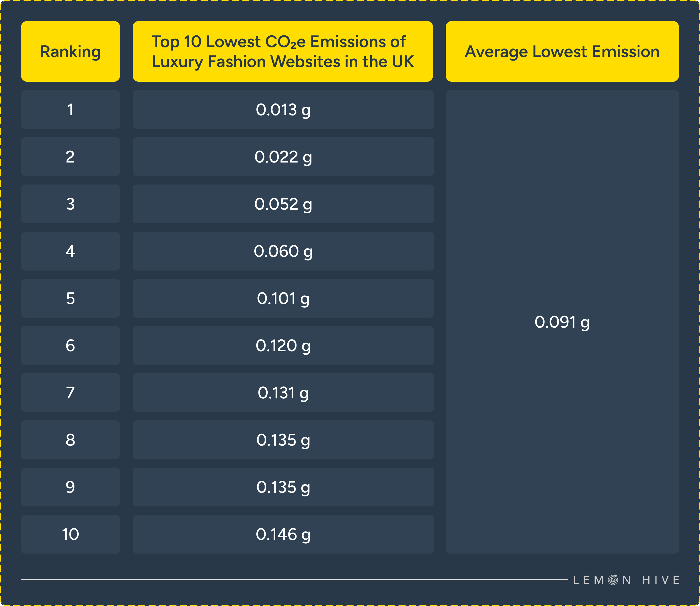Click the lemon icon in the Lemon Hive logo
Viewport: 700px width, 606px height.
[613, 580]
